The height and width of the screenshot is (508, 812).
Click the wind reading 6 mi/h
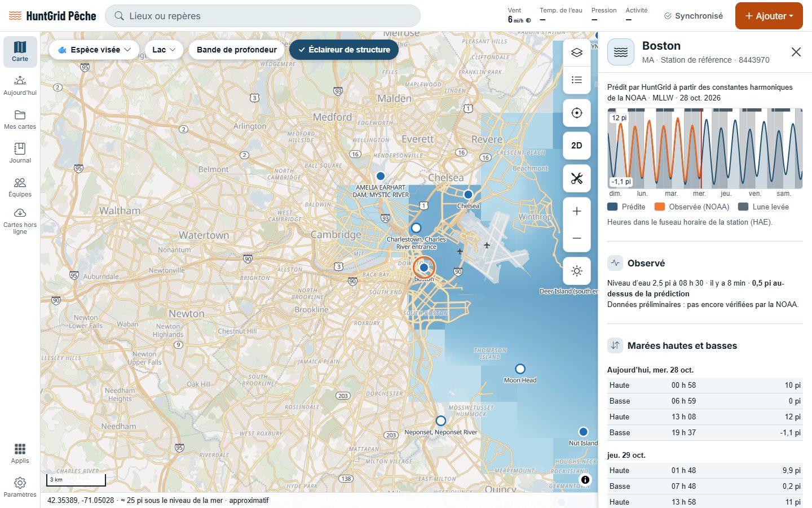coord(519,20)
